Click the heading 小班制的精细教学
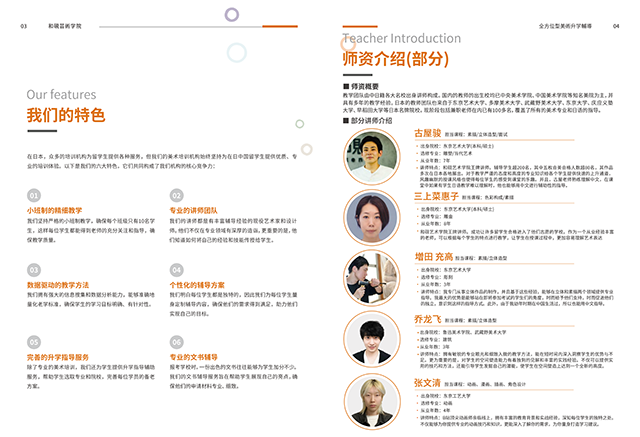The width and height of the screenshot is (640, 437). (54, 211)
